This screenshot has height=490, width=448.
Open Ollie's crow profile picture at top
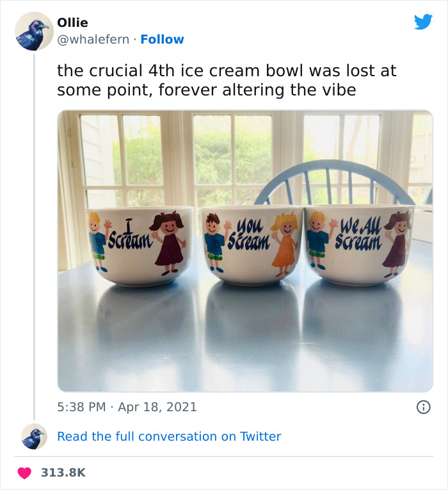point(34,31)
